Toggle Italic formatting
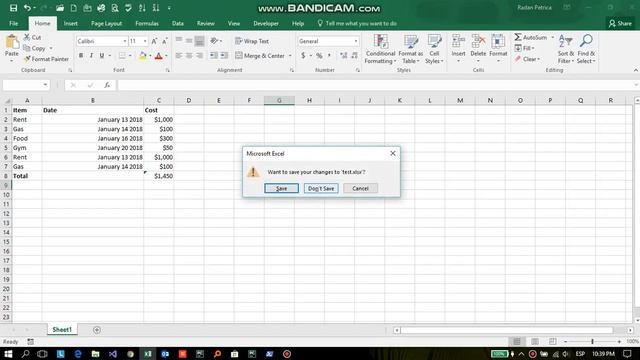Screen dimensions: 640x360 91,56
